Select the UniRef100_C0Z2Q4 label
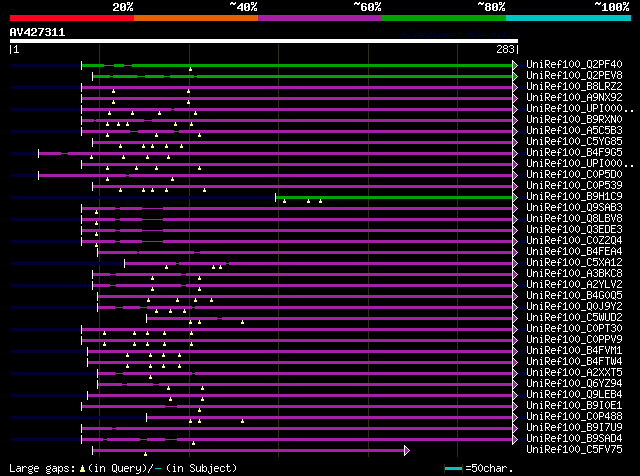The width and height of the screenshot is (640, 476). tap(574, 240)
